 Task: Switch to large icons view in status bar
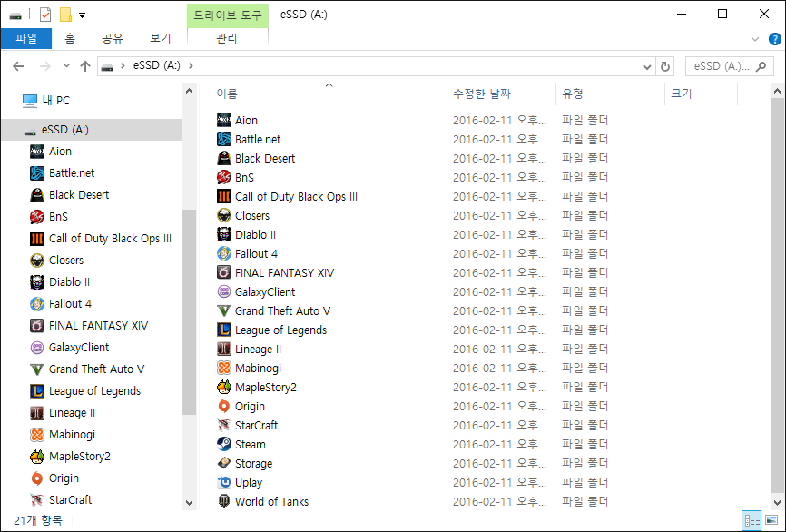coord(772,520)
